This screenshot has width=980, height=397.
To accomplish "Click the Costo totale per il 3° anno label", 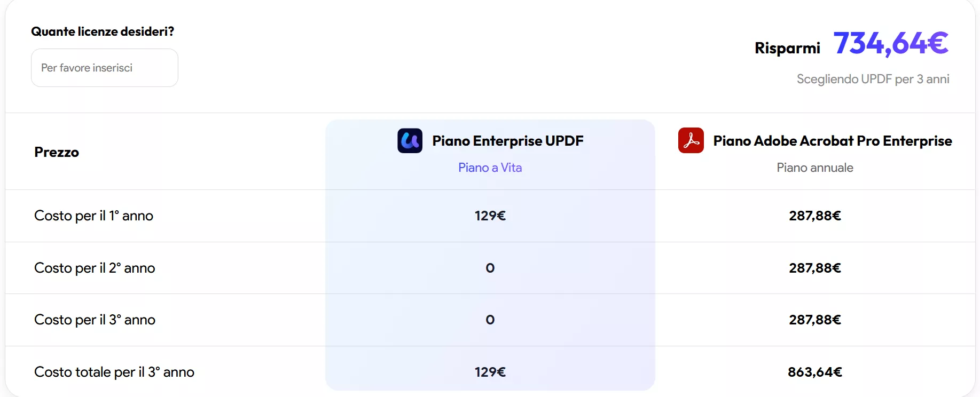I will click(x=114, y=372).
